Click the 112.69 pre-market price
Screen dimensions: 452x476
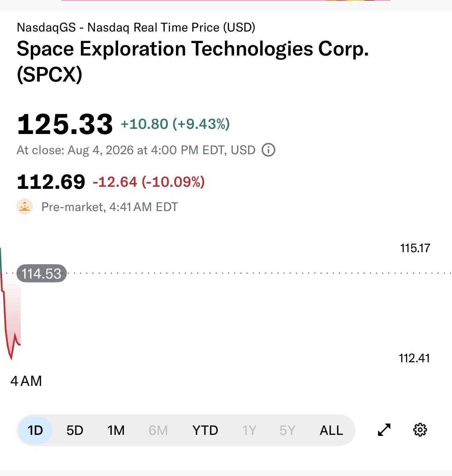tap(51, 182)
